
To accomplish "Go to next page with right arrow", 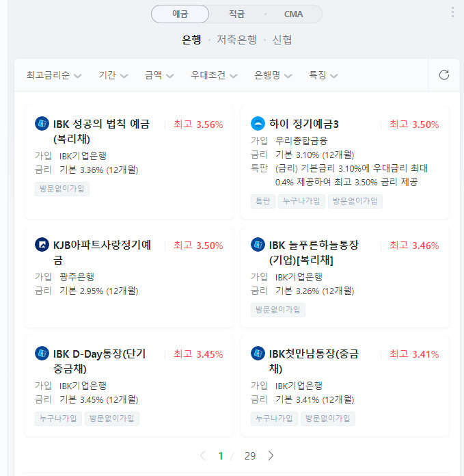I will 271,455.
